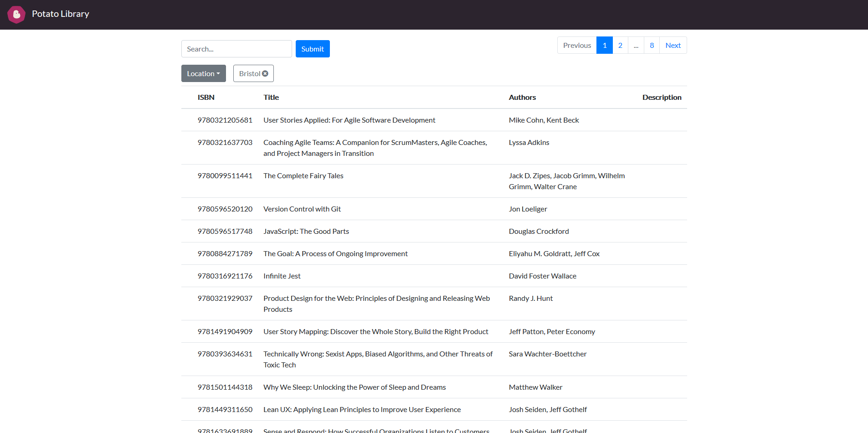The height and width of the screenshot is (433, 868).
Task: Click the pagination ellipsis
Action: click(636, 45)
